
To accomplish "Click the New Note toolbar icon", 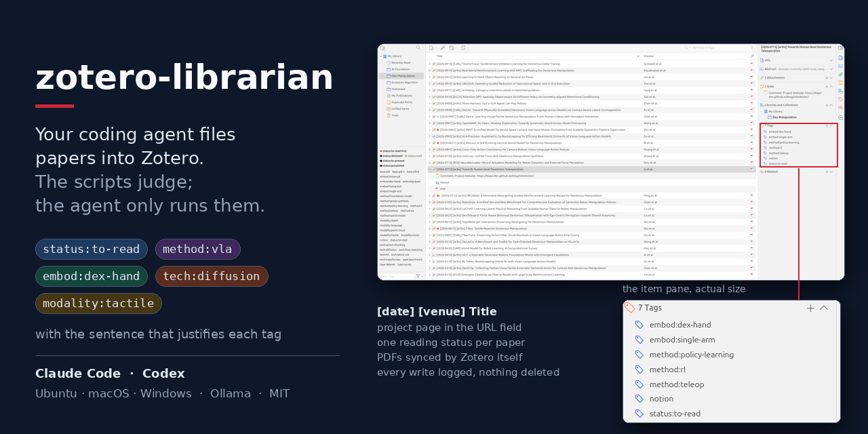I will 463,47.
